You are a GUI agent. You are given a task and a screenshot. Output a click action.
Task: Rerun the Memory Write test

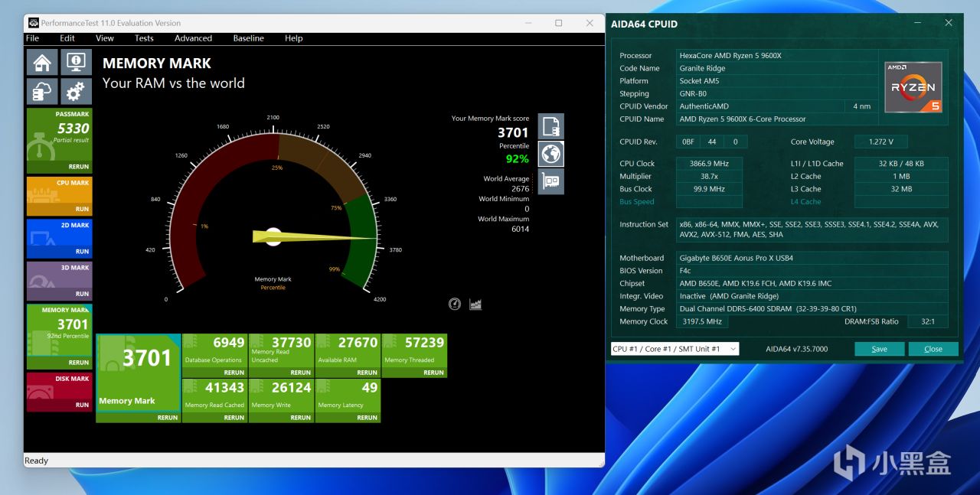(301, 418)
